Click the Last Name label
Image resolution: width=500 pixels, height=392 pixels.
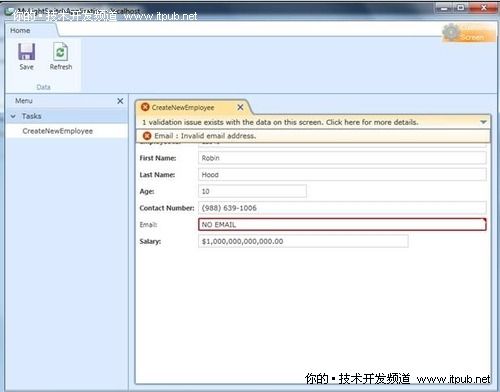(x=157, y=175)
